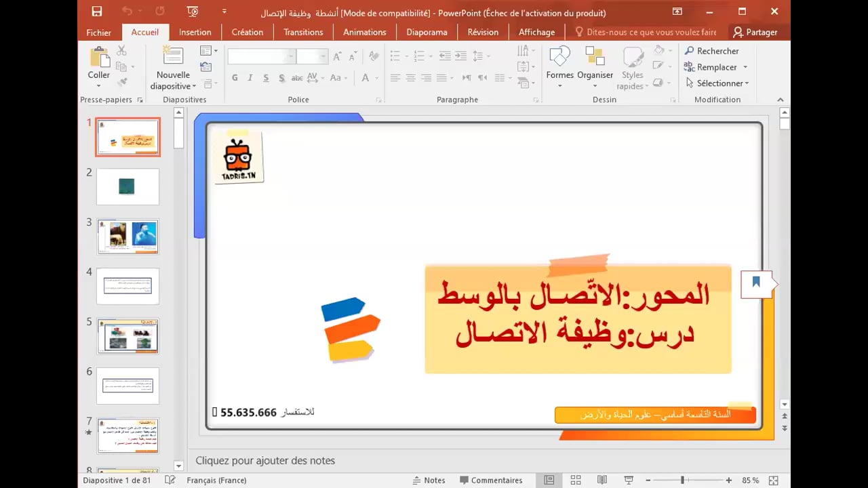This screenshot has width=868, height=488.
Task: Click the Save icon in quick access toolbar
Action: point(96,12)
